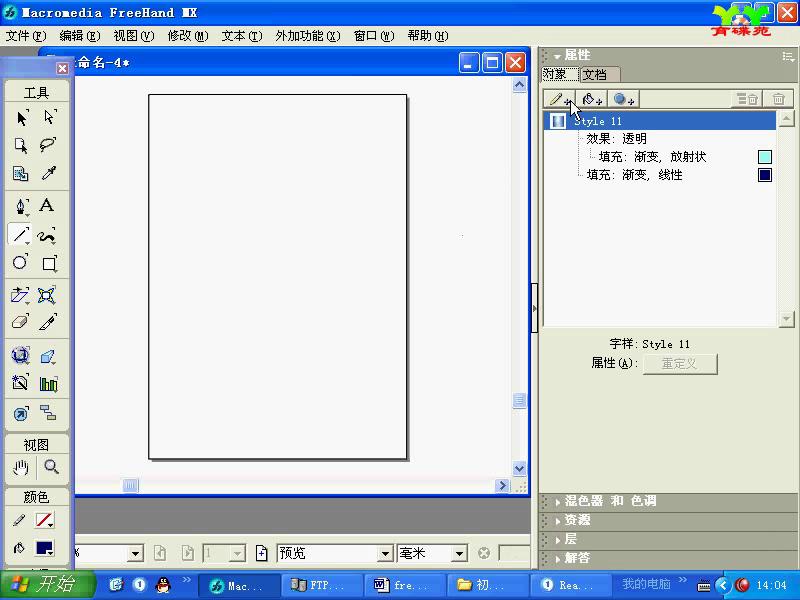Select the Freeform tool
The image size is (800, 600).
[20, 295]
